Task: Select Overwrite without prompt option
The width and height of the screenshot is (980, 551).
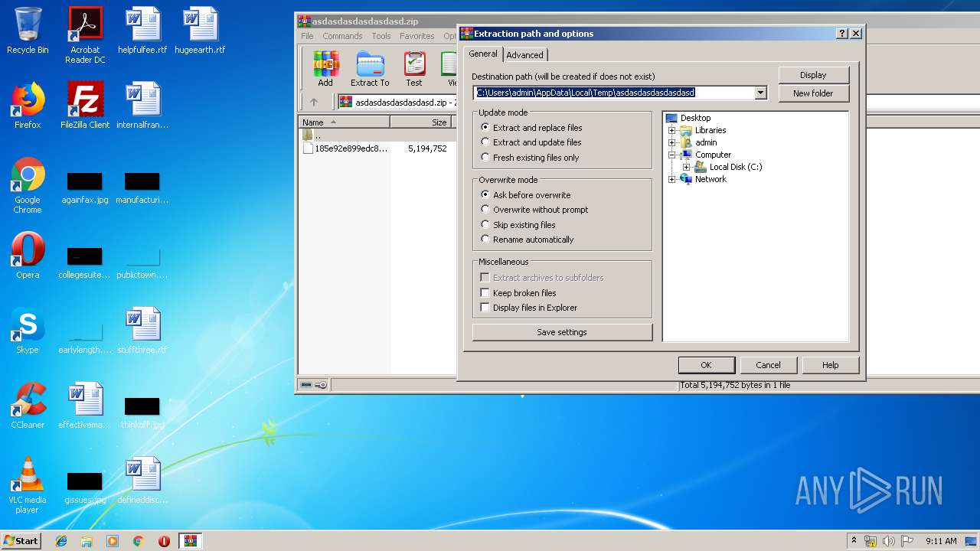Action: click(534, 210)
